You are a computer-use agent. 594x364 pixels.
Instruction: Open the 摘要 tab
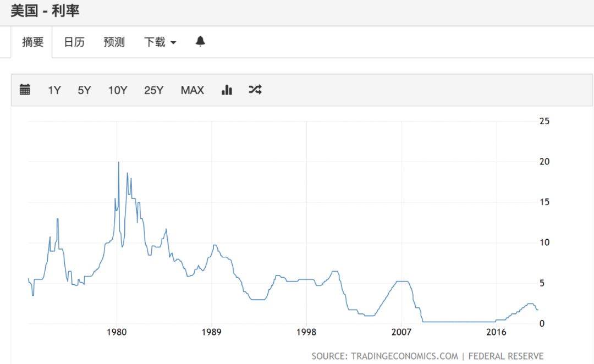[32, 42]
